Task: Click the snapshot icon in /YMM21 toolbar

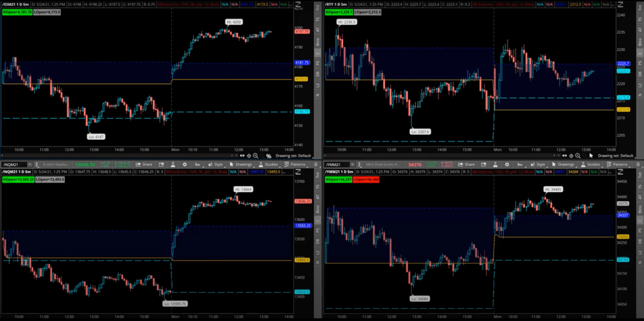Action: coord(484,165)
